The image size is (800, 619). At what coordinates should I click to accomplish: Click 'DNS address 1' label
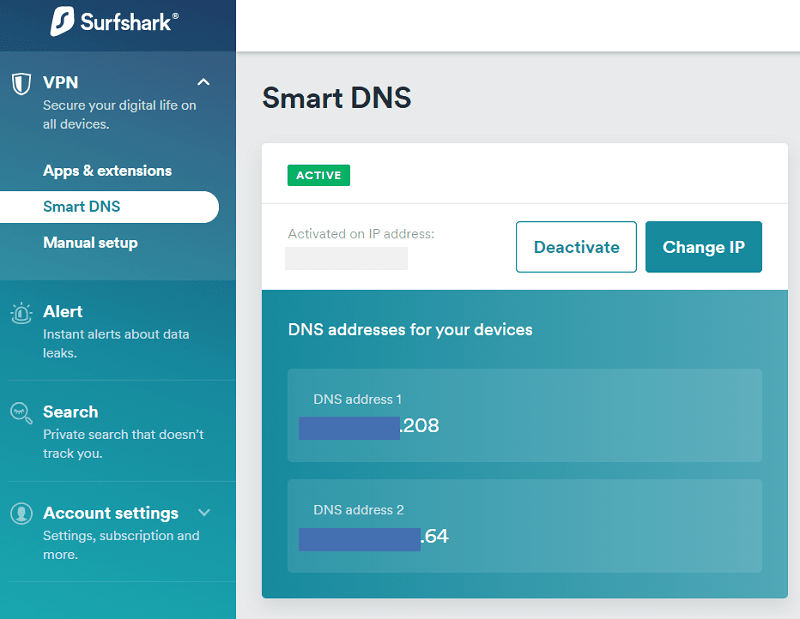click(x=357, y=399)
